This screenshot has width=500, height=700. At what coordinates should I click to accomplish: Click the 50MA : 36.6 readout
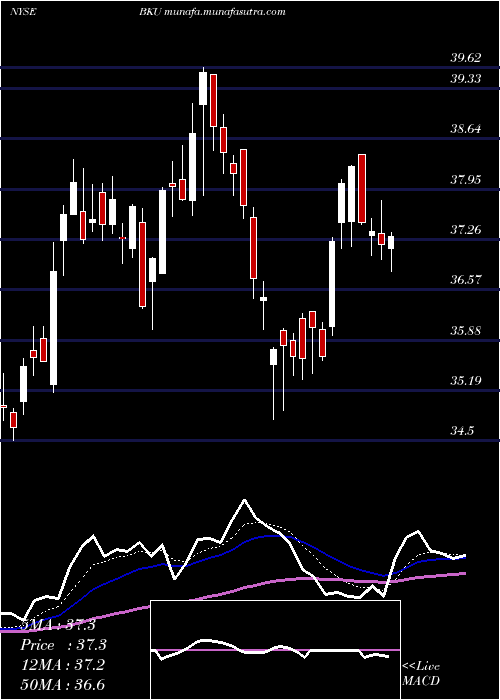(62, 685)
